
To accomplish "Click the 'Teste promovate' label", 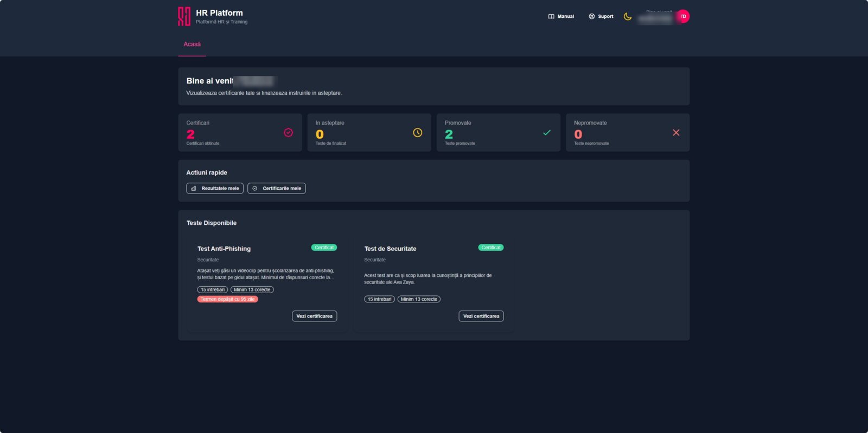I will coord(460,144).
